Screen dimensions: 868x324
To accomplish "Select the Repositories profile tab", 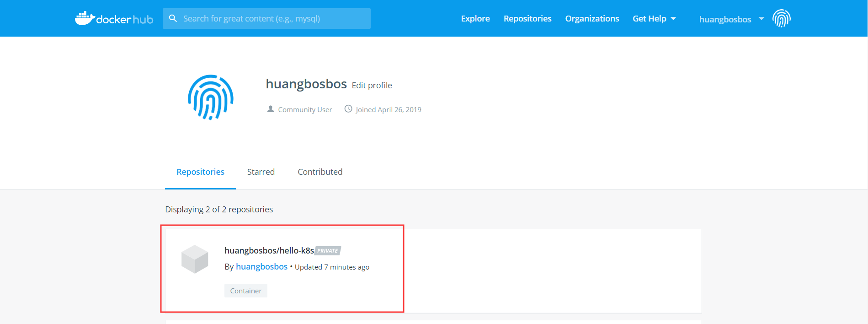I will click(200, 172).
